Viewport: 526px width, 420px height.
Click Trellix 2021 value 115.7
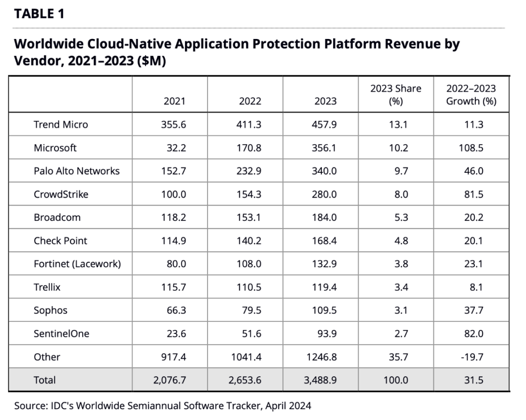coord(173,287)
